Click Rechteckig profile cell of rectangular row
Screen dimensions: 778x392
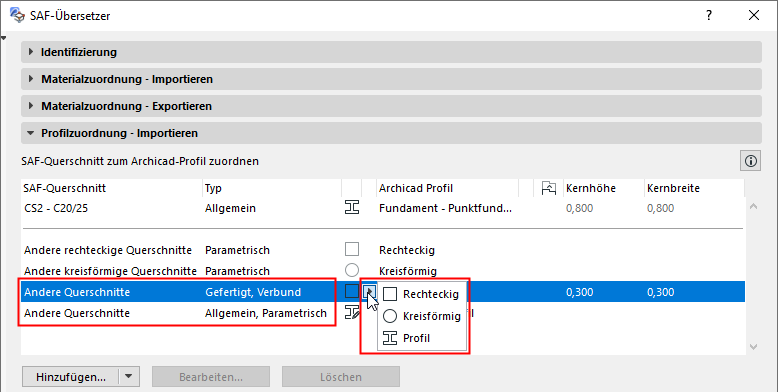point(407,250)
